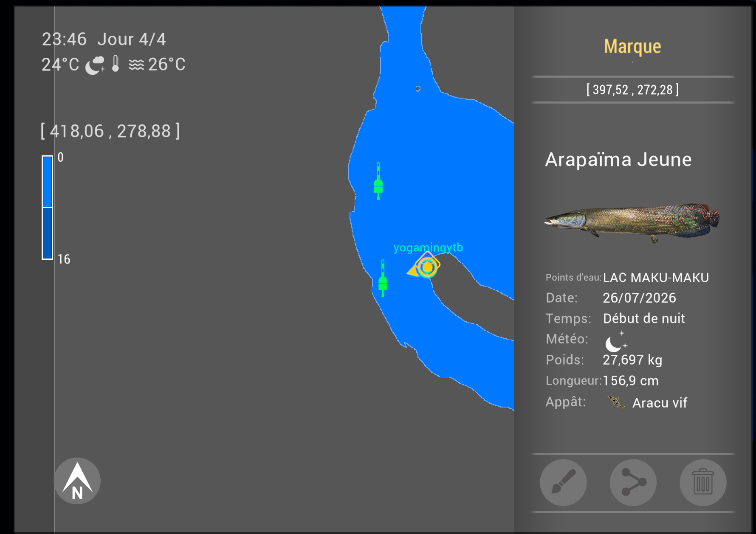Click the LAC MAKU-MAKU water name
Viewport: 756px width, 534px height.
pyautogui.click(x=656, y=278)
